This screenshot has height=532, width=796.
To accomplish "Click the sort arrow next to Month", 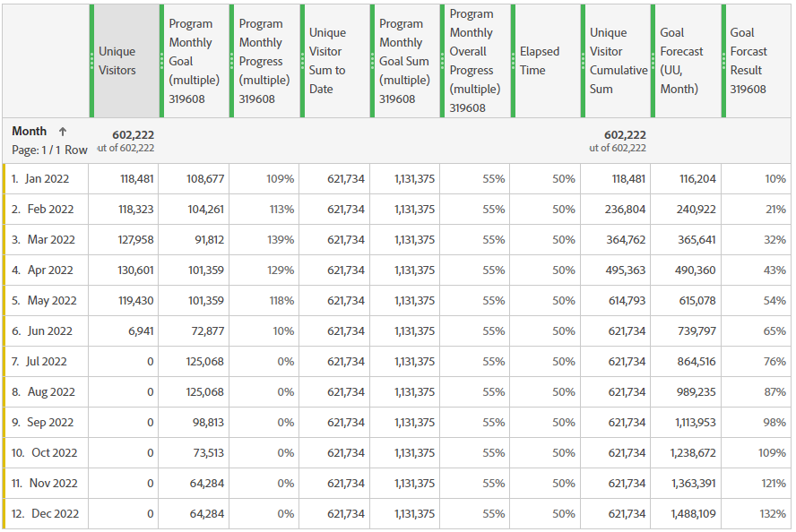I will [63, 132].
